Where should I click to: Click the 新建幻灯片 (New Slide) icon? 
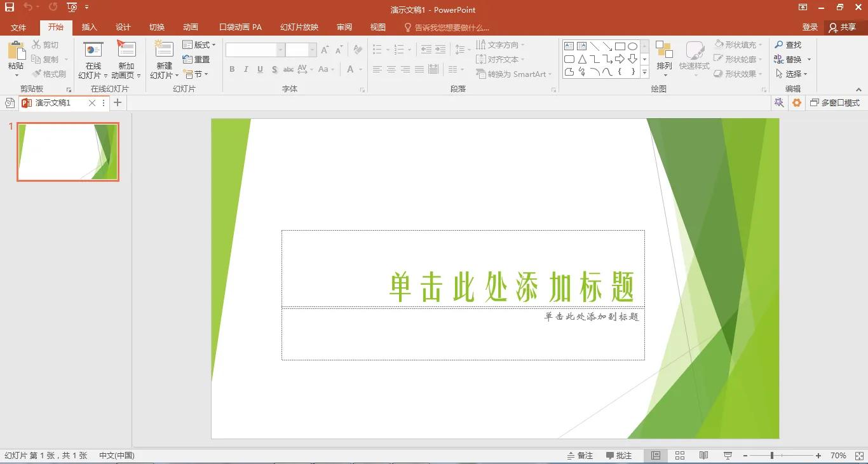point(164,51)
